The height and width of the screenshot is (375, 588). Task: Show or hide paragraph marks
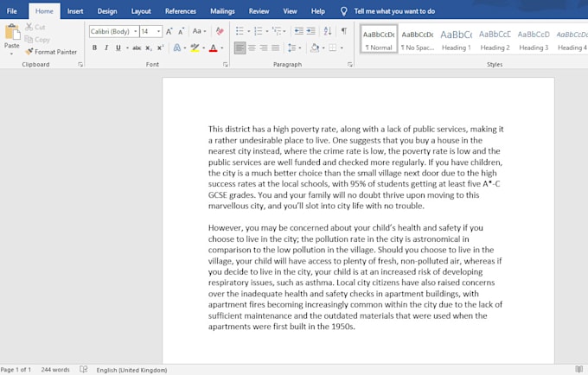[x=344, y=31]
